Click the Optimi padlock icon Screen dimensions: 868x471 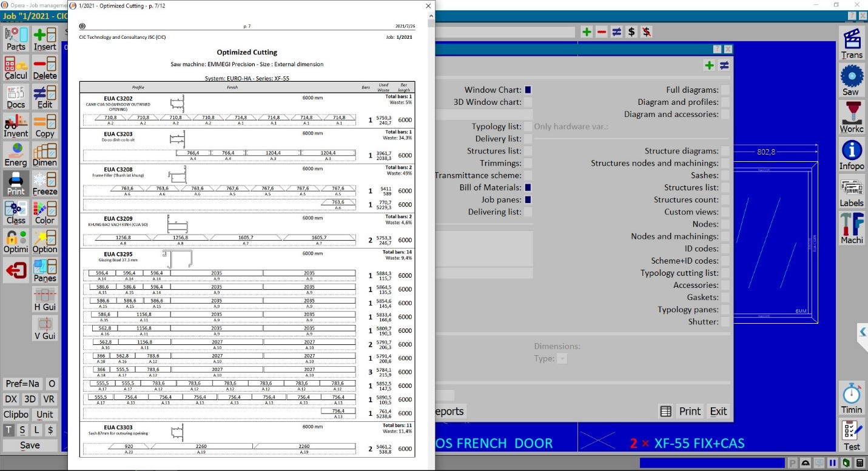coord(16,241)
